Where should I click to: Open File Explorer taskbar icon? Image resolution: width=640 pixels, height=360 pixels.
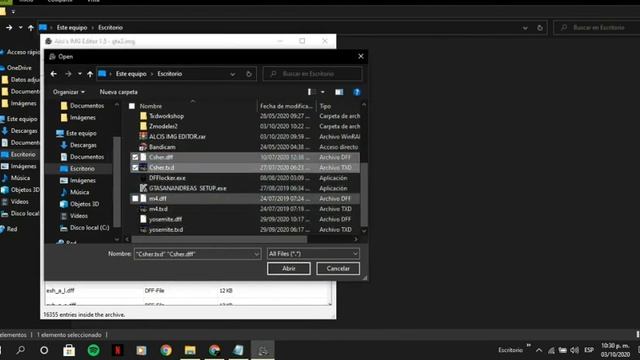pyautogui.click(x=190, y=350)
